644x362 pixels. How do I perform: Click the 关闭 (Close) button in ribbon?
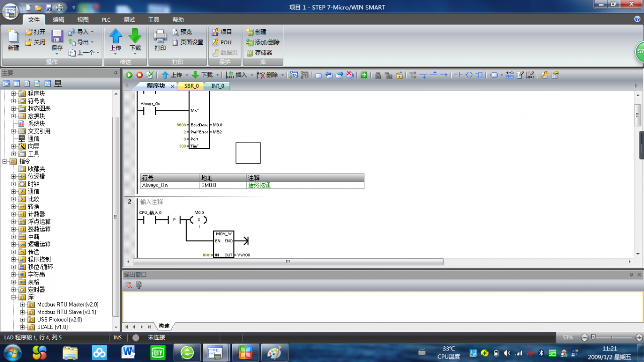pyautogui.click(x=35, y=42)
